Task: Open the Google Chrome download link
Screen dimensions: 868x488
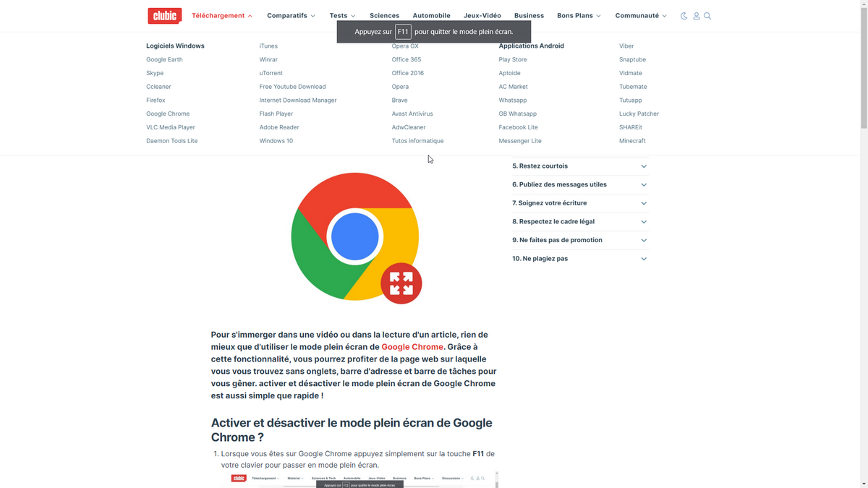Action: pyautogui.click(x=168, y=114)
